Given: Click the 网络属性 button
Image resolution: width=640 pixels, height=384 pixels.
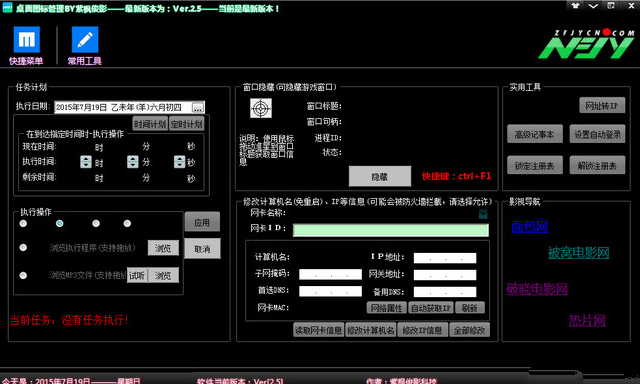Looking at the screenshot, I should pyautogui.click(x=387, y=308).
